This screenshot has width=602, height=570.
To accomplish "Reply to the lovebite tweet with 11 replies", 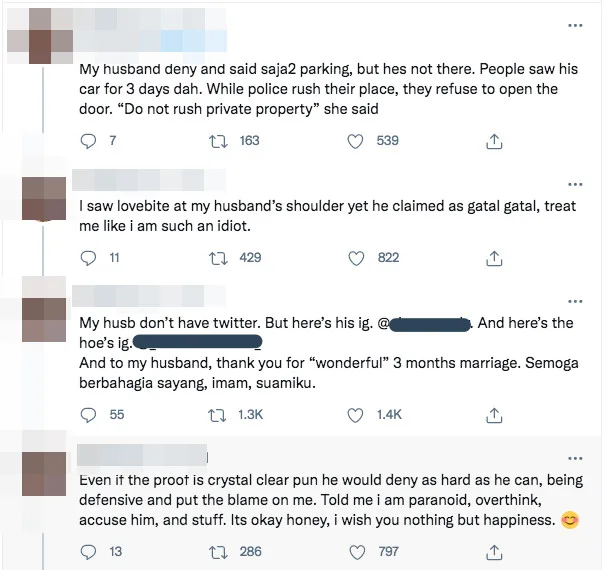I will click(87, 258).
